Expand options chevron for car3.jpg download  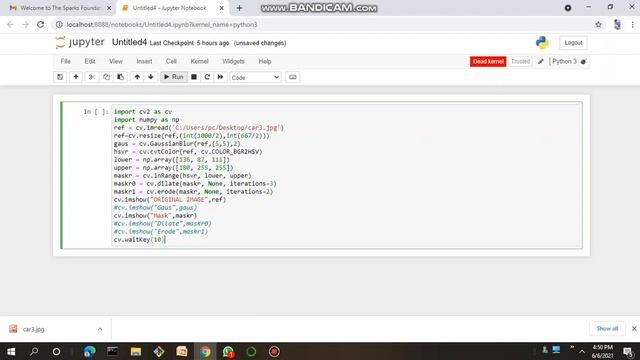tap(100, 329)
